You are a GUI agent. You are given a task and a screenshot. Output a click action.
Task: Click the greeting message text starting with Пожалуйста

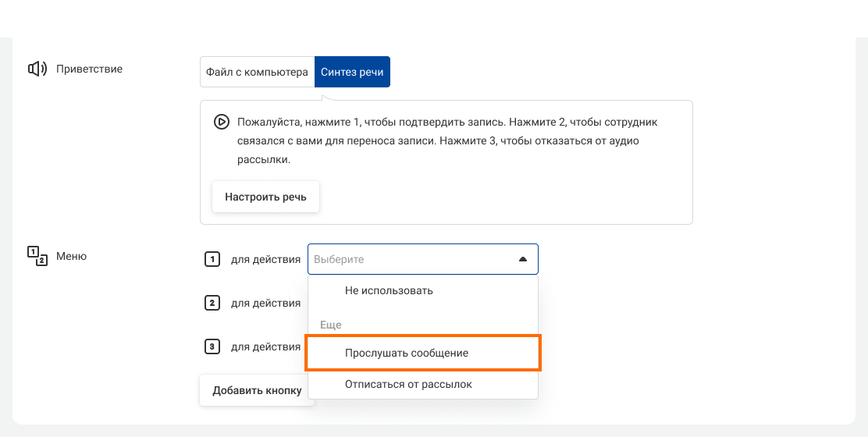point(447,141)
